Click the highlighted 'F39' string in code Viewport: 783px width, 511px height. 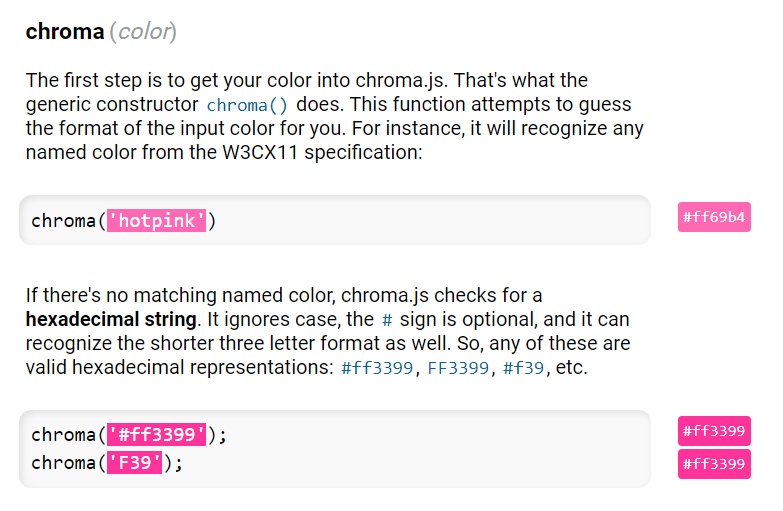135,464
